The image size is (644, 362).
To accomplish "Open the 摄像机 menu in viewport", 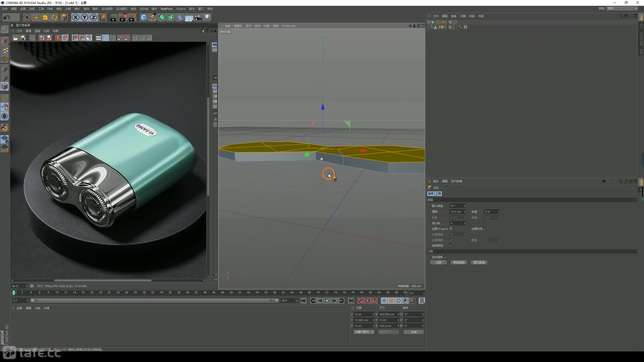I will pos(238,26).
